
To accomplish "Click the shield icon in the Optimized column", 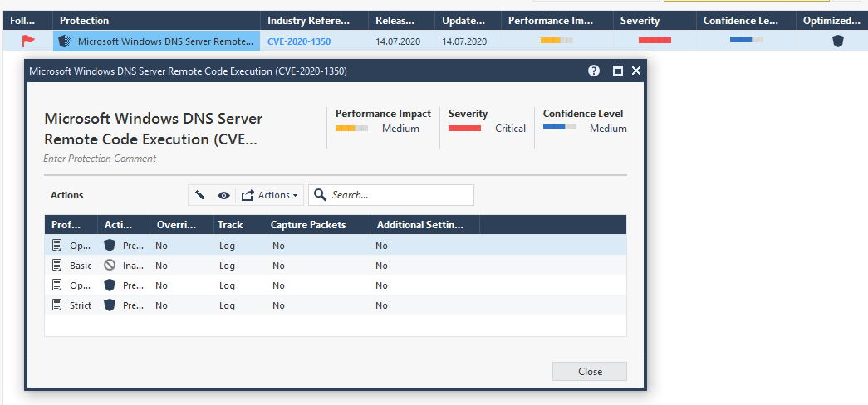I will tap(838, 41).
